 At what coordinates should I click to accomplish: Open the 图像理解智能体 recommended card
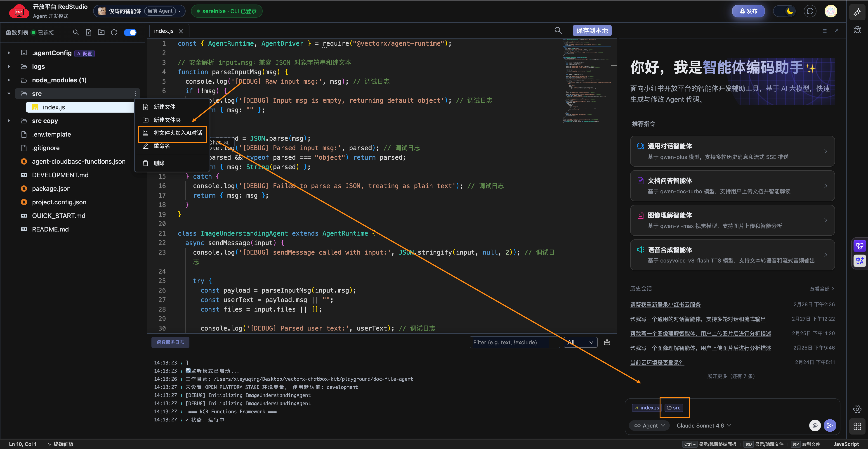pyautogui.click(x=732, y=220)
